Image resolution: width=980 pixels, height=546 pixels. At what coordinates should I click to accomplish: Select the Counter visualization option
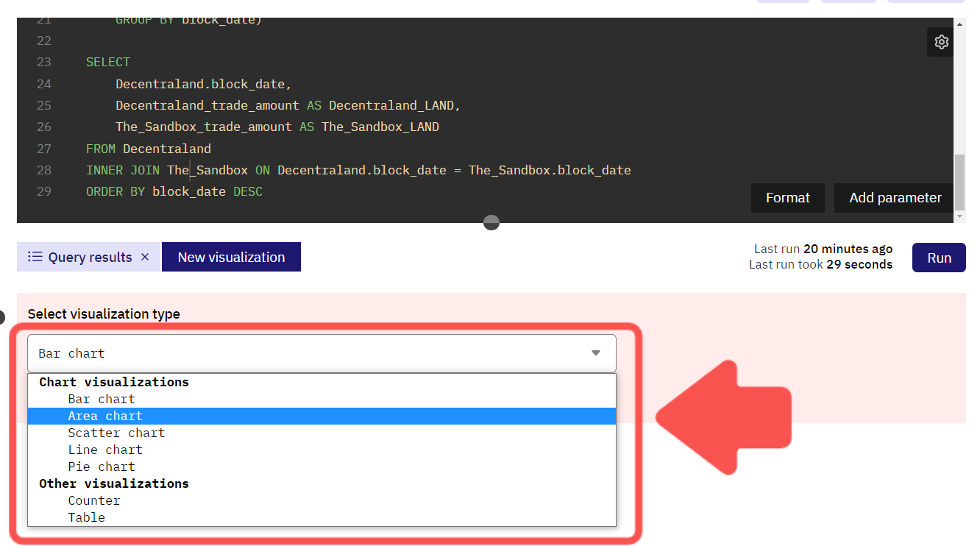click(x=94, y=500)
